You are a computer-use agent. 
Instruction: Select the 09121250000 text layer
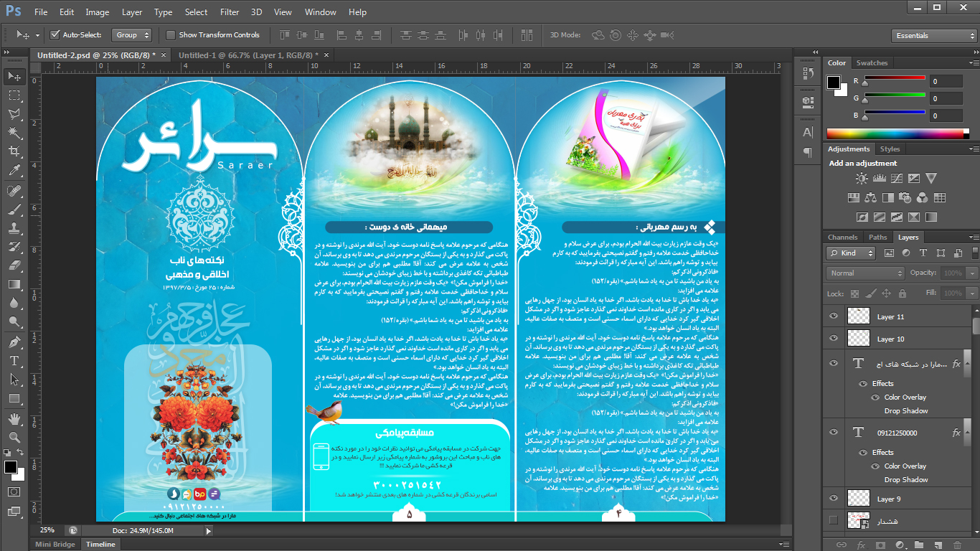click(x=897, y=433)
